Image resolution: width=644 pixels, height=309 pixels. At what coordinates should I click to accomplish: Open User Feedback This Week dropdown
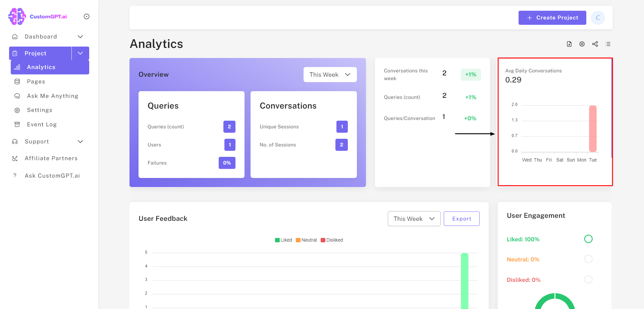[x=414, y=219]
